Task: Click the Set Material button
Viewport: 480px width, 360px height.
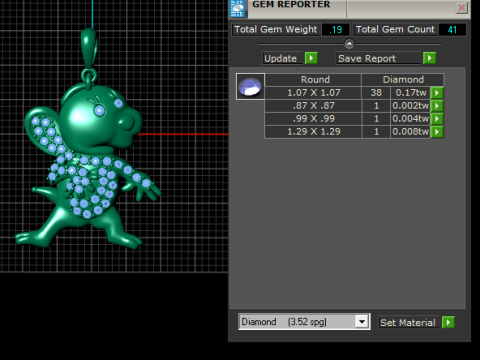Action: 408,323
